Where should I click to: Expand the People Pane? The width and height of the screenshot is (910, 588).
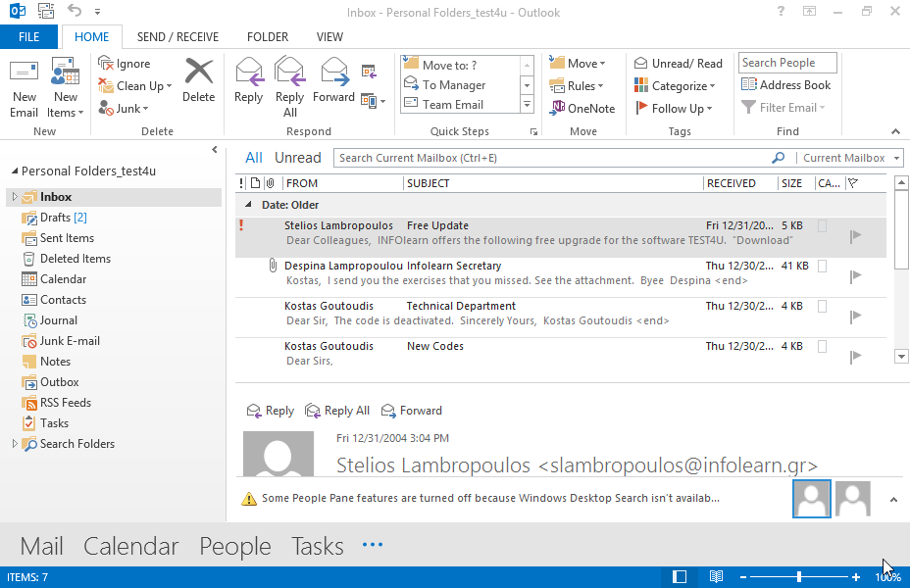893,499
